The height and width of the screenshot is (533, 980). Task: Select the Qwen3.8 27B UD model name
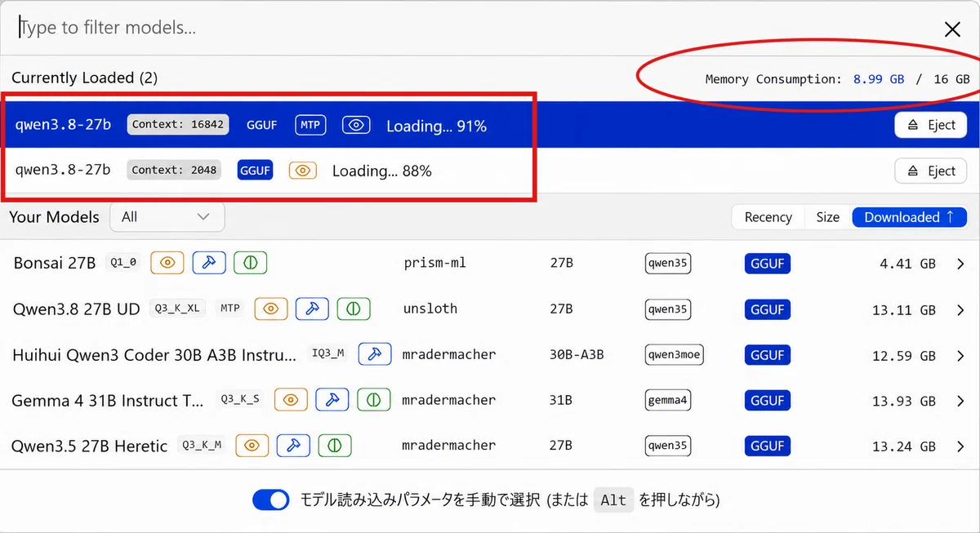click(x=77, y=309)
